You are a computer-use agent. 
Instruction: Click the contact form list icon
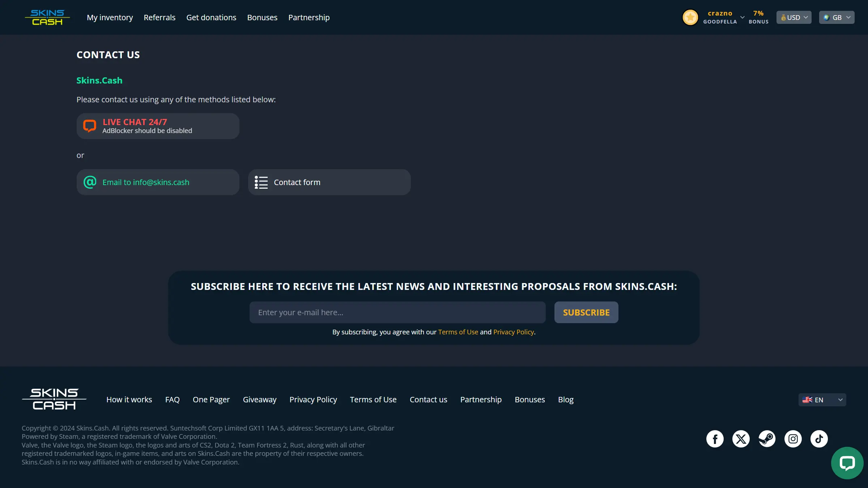click(x=261, y=182)
